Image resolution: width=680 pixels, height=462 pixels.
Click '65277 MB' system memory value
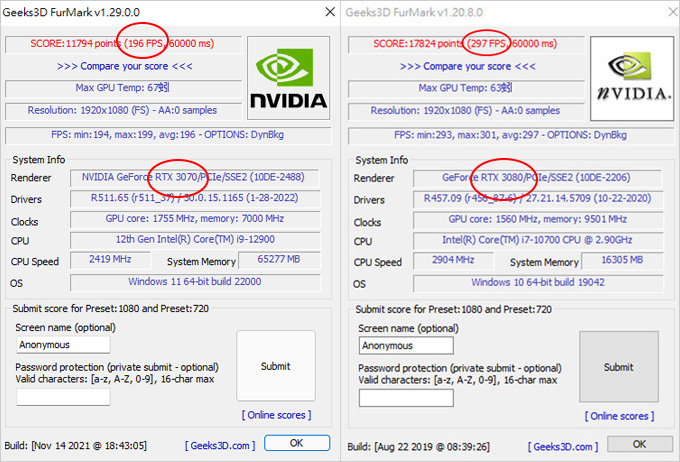click(x=279, y=259)
